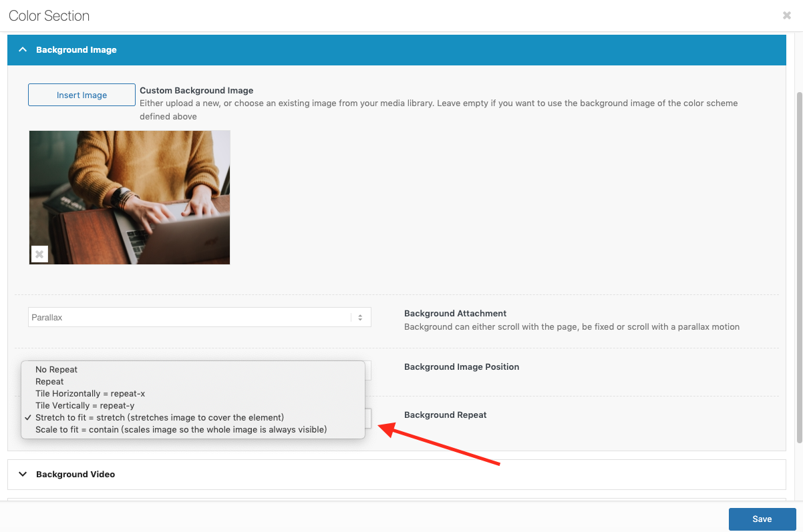Click the attachment description about parallax motion

[x=572, y=327]
